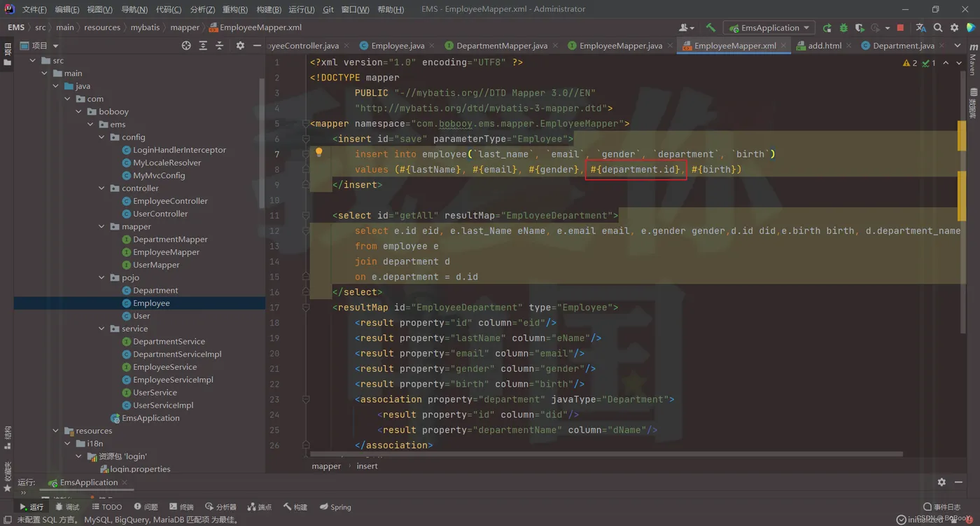Stop the running application with the red square
Screen dimensions: 980x526
(x=900, y=28)
